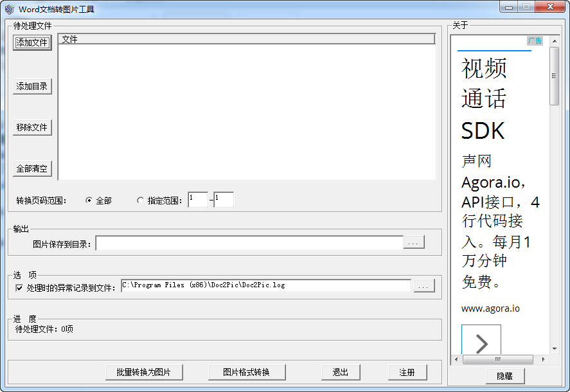Click 图片格式转换 to convert image format
The height and width of the screenshot is (392, 570).
click(x=246, y=372)
